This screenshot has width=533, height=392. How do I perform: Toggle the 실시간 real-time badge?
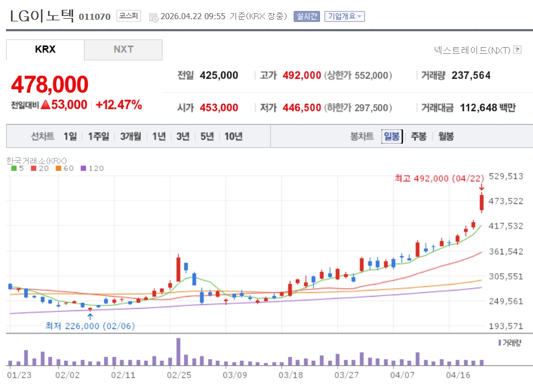[306, 16]
